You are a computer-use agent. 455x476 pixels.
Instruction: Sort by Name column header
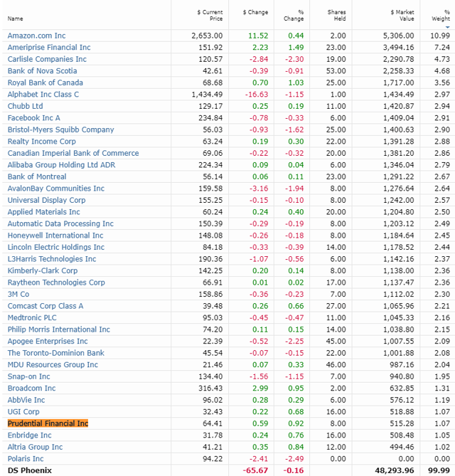pyautogui.click(x=15, y=18)
